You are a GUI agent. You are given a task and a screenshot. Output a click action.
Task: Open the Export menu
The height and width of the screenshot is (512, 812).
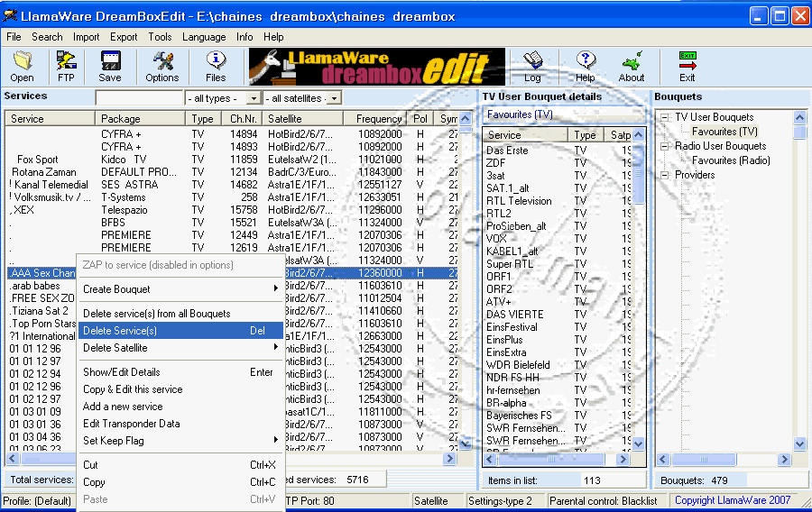pyautogui.click(x=124, y=37)
